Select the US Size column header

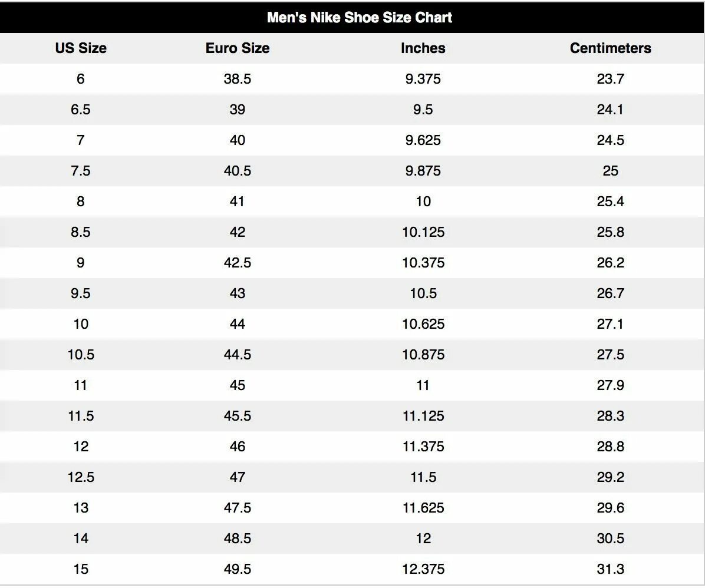click(x=81, y=48)
